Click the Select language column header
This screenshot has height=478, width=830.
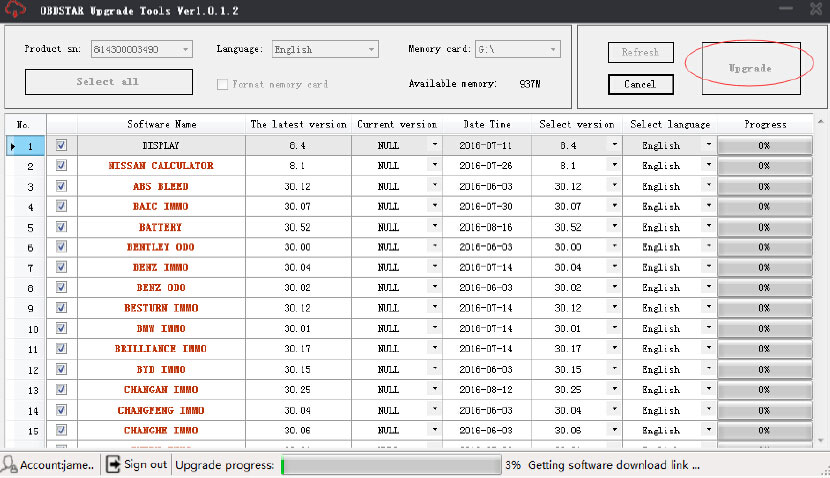coord(670,124)
